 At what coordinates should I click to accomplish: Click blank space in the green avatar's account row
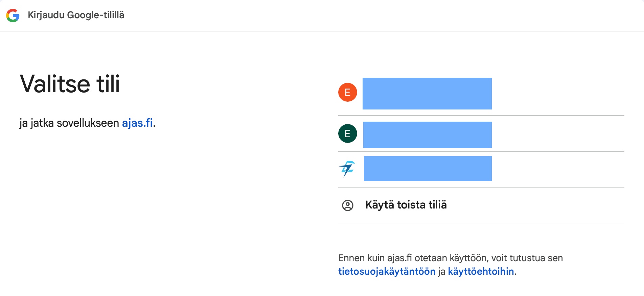[x=558, y=134]
